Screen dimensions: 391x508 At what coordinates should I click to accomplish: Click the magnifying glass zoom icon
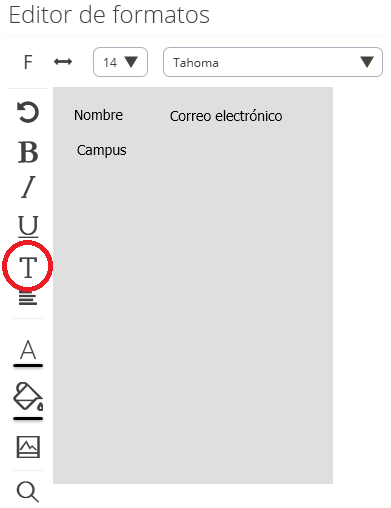pyautogui.click(x=28, y=492)
